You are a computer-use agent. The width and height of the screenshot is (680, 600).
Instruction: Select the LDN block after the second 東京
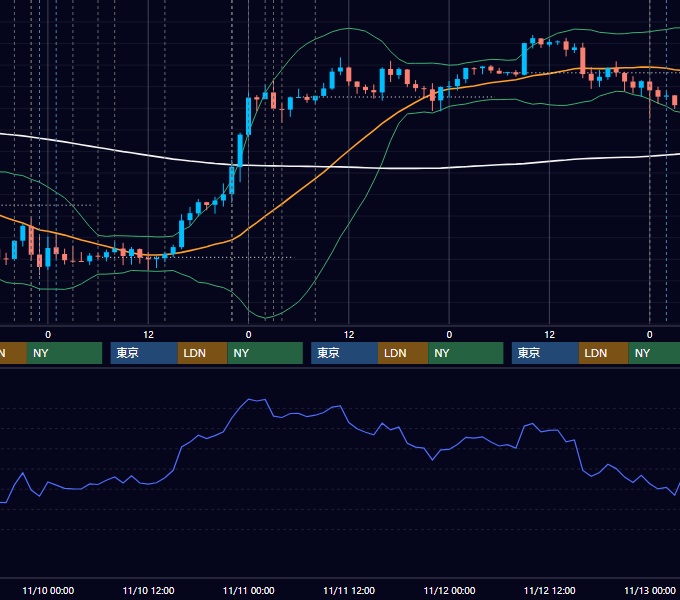point(403,353)
